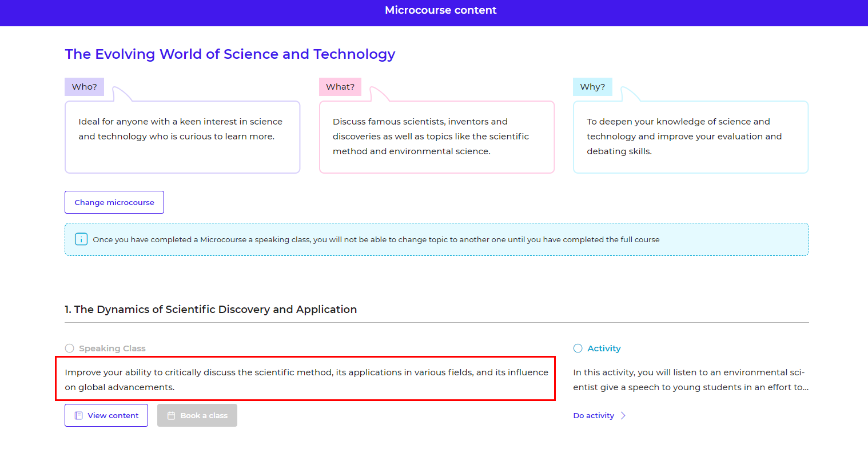Click the View content button

[x=106, y=415]
